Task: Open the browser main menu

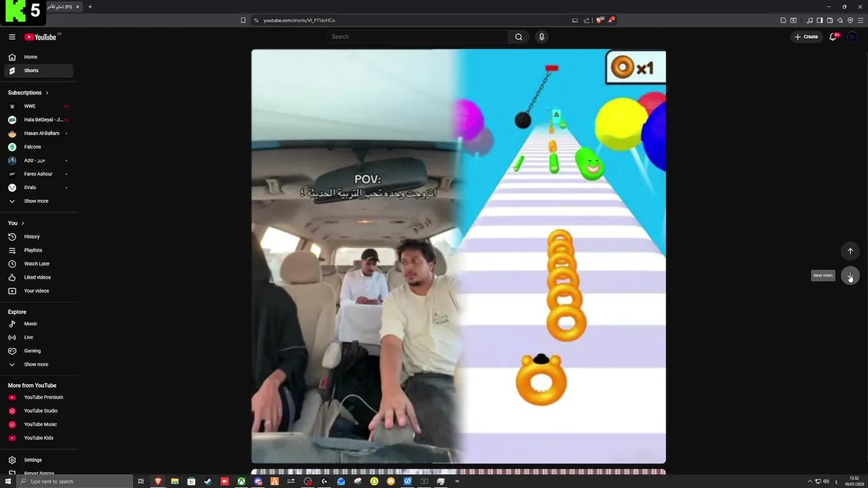Action: tap(861, 20)
